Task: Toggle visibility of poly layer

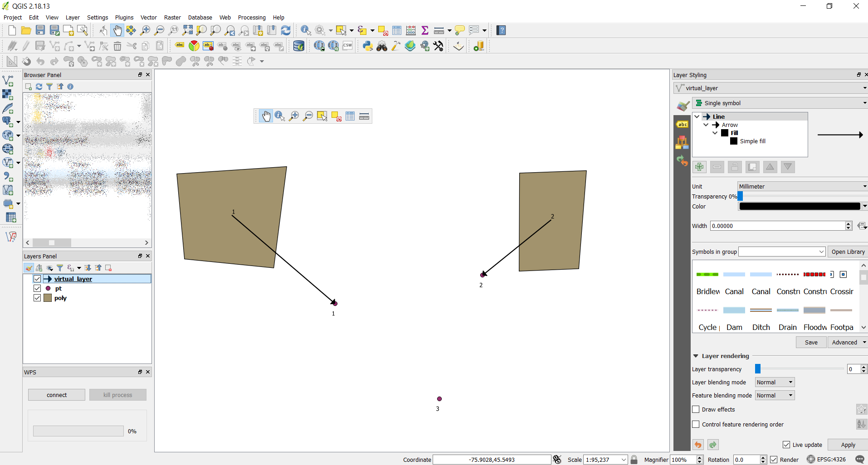Action: [x=37, y=298]
